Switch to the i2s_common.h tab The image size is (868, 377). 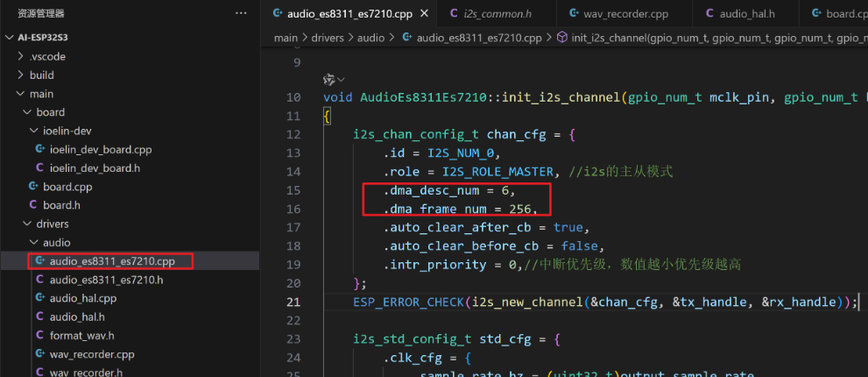tap(497, 14)
